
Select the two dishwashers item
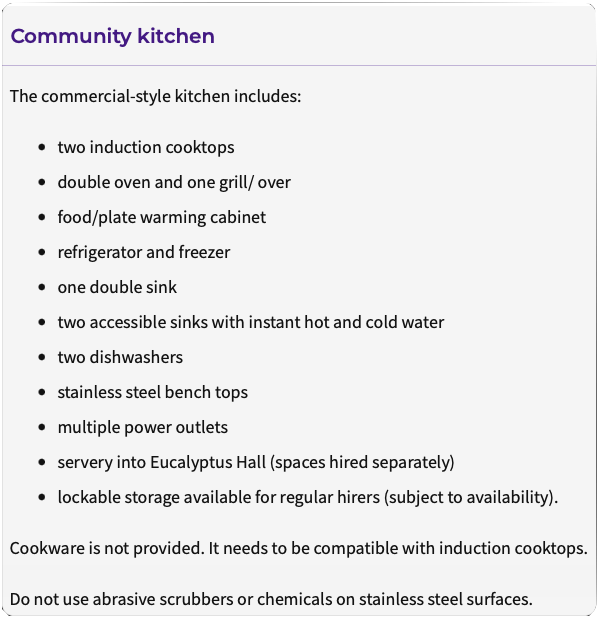click(x=120, y=357)
